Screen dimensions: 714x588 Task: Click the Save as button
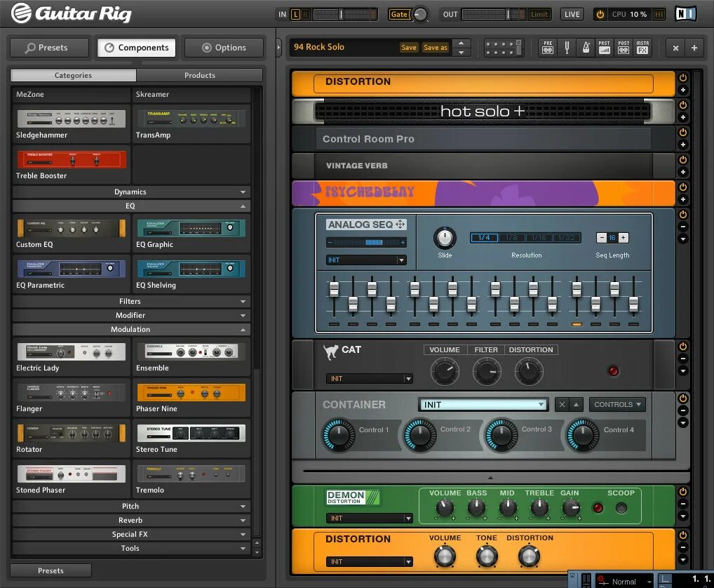pos(436,48)
